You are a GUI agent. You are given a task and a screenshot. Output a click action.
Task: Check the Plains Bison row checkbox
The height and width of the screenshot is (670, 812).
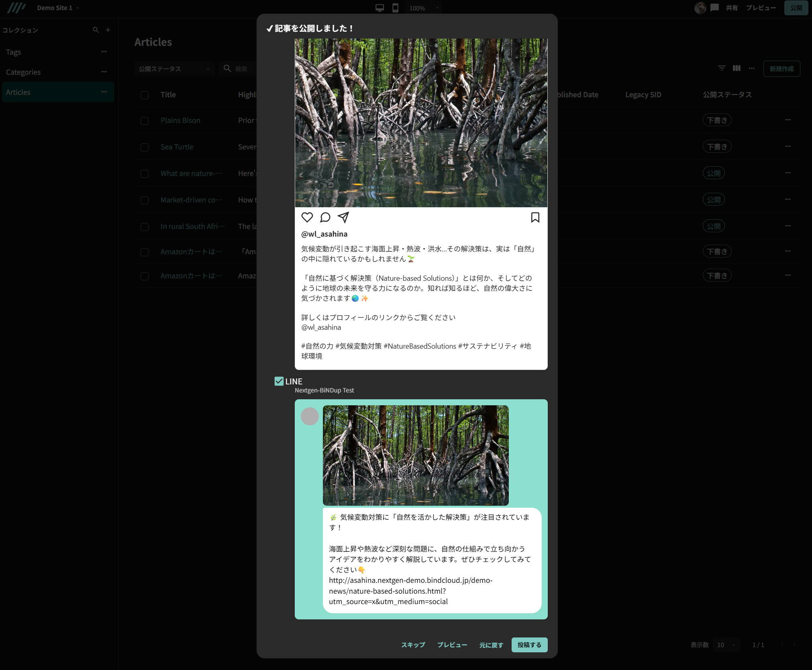pos(145,121)
